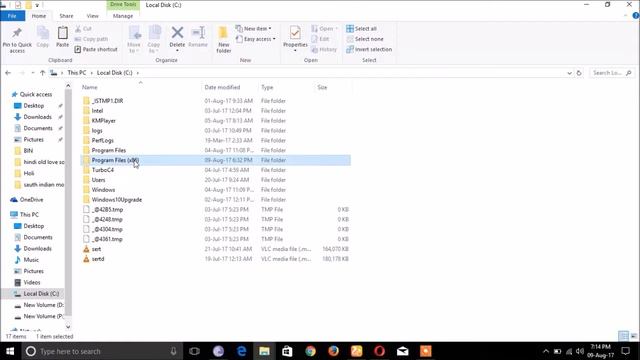Launch Firefox from taskbar
This screenshot has height=360, width=640.
(333, 351)
